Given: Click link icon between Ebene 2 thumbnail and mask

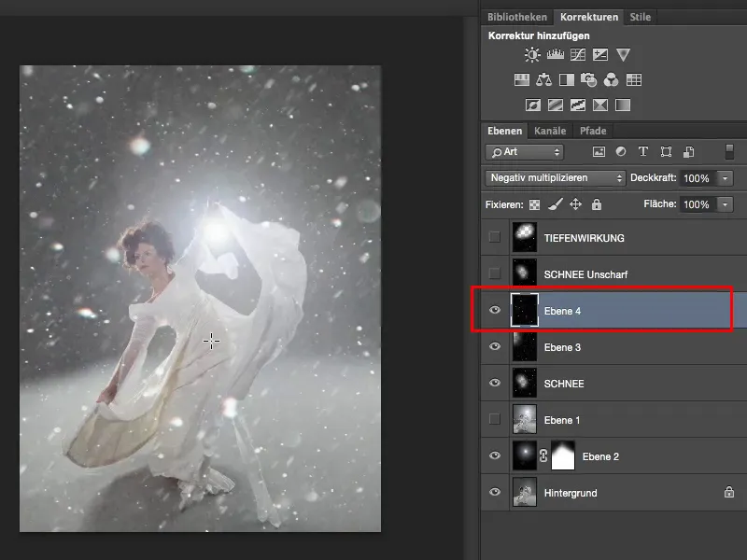Looking at the screenshot, I should (543, 455).
